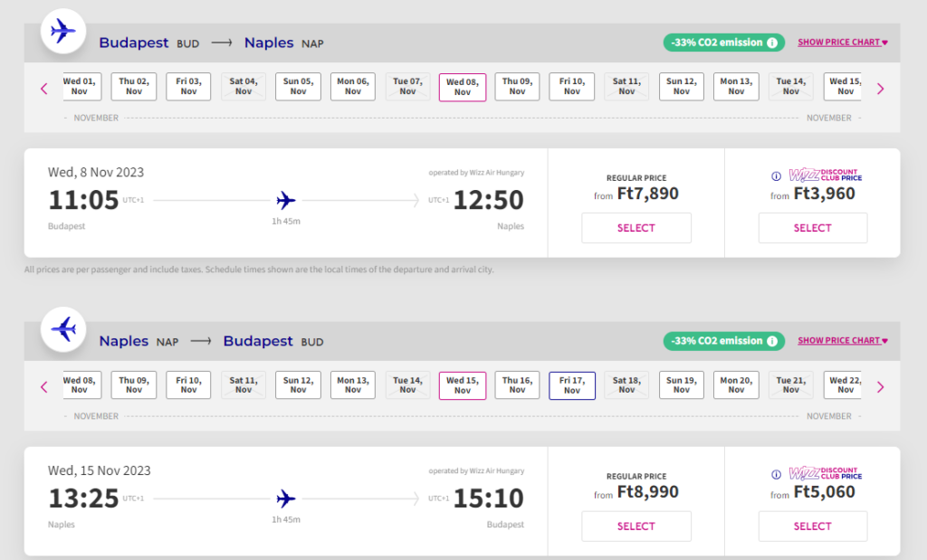This screenshot has height=560, width=927.
Task: Pick return date Mon 20, Nov
Action: 736,385
